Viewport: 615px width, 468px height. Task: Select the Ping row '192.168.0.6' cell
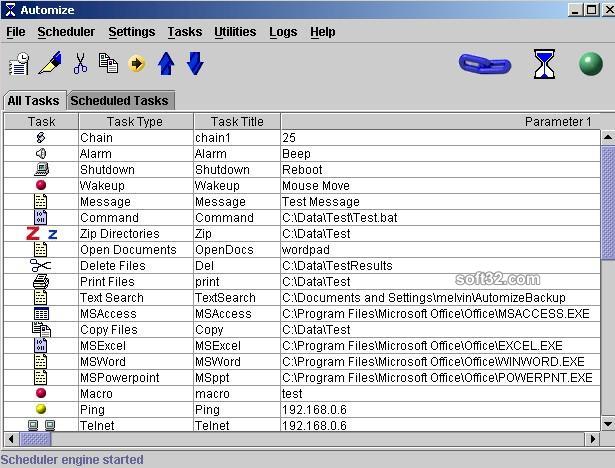[440, 410]
